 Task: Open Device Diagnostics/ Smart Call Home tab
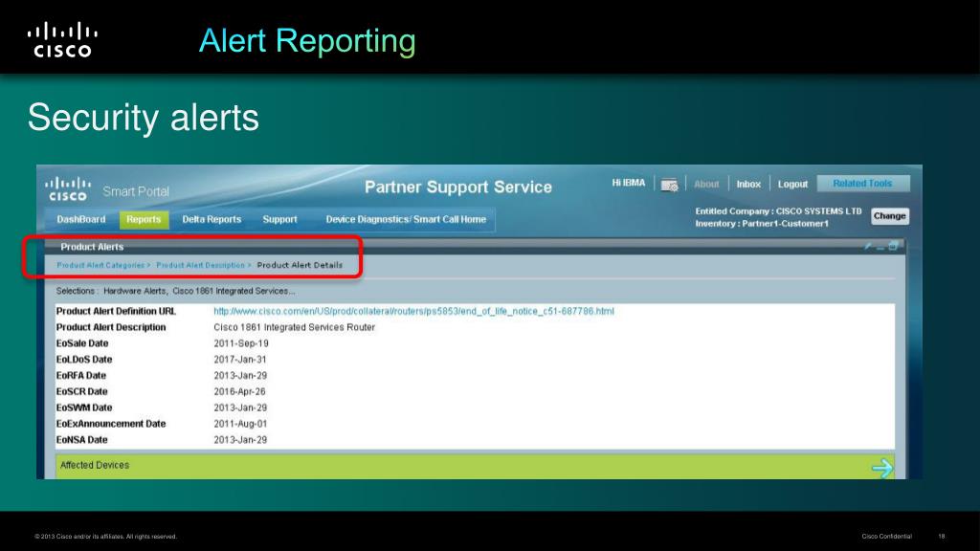pos(406,219)
